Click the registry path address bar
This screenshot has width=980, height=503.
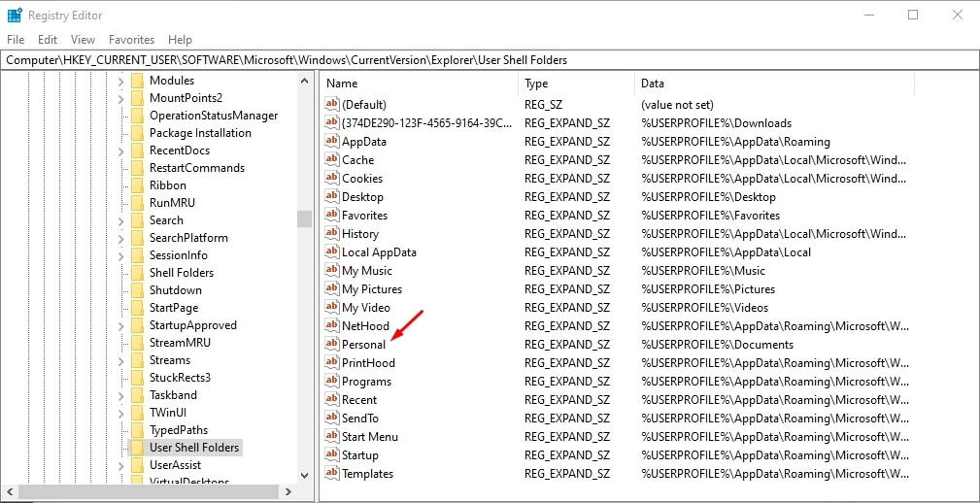[x=490, y=60]
